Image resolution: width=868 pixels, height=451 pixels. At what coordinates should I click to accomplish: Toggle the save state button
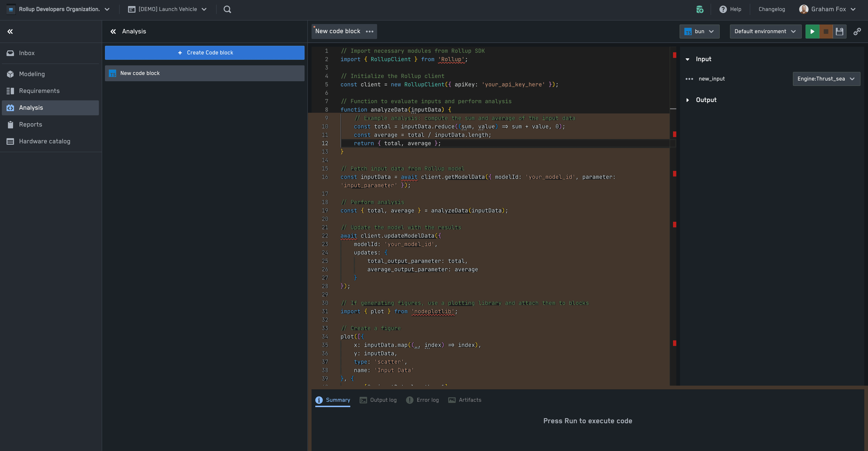[839, 31]
